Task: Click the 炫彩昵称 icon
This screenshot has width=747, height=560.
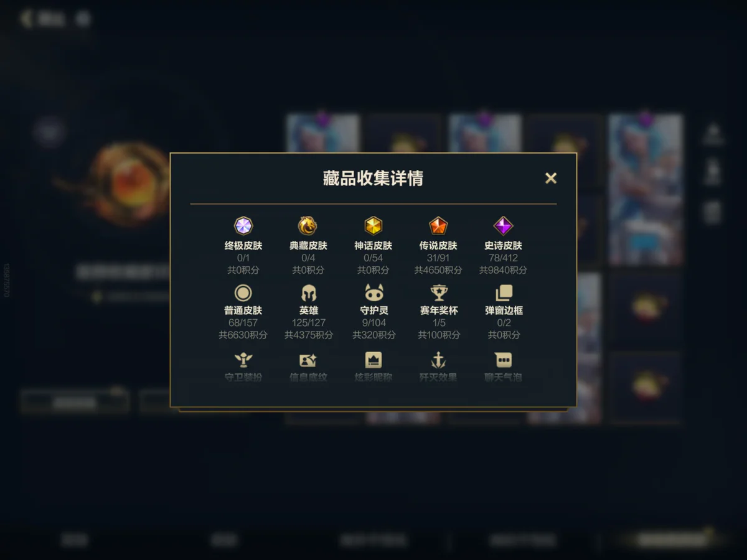Action: pyautogui.click(x=374, y=360)
